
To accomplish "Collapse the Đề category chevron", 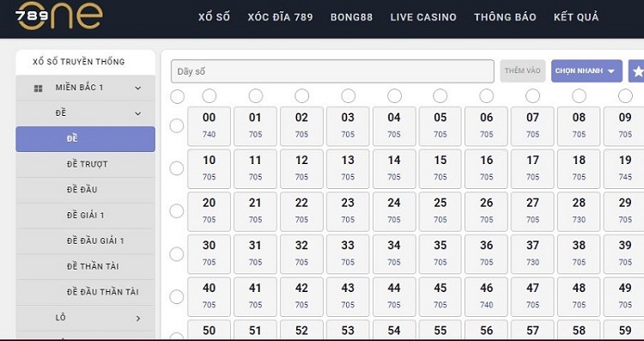I will tap(138, 113).
